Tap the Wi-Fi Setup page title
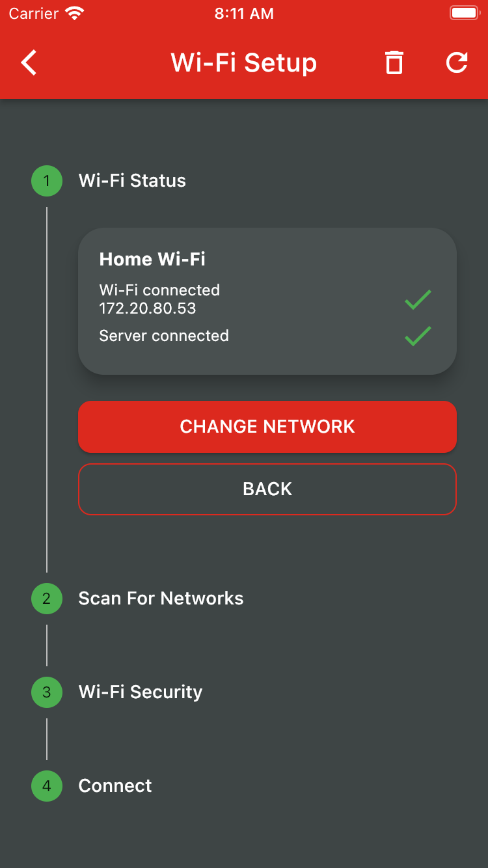Image resolution: width=488 pixels, height=868 pixels. 244,63
